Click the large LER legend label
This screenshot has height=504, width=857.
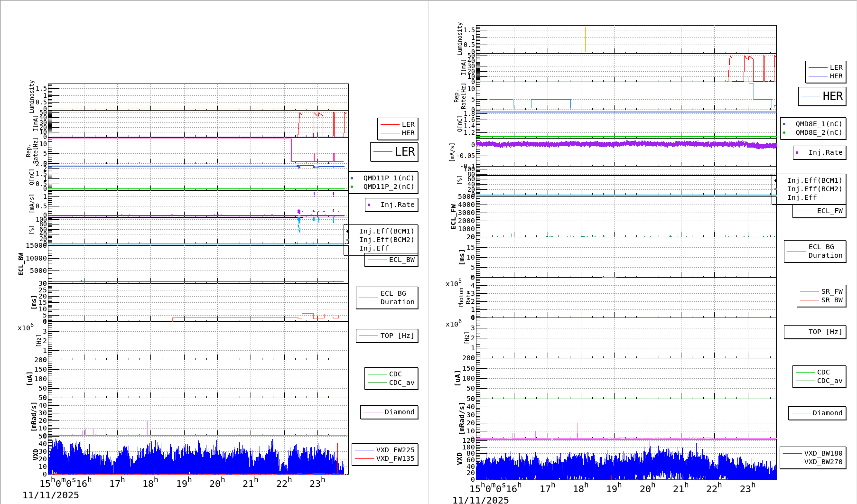[x=404, y=152]
